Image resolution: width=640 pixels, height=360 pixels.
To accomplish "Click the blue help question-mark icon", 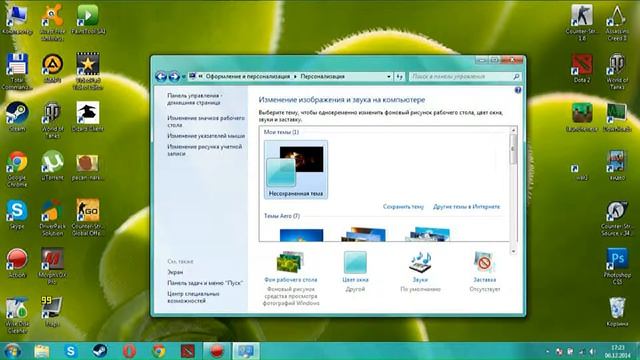I will coord(518,90).
